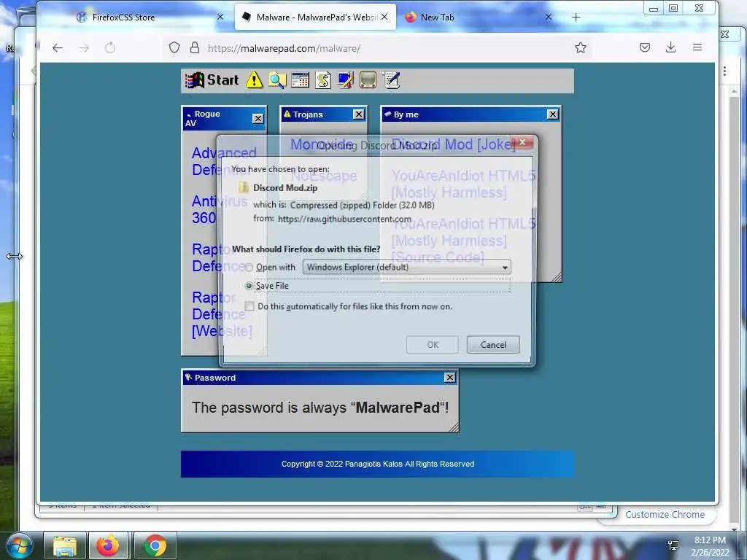Viewport: 747px width, 560px height.
Task: Click the Rogue AV panel title
Action: pos(204,119)
